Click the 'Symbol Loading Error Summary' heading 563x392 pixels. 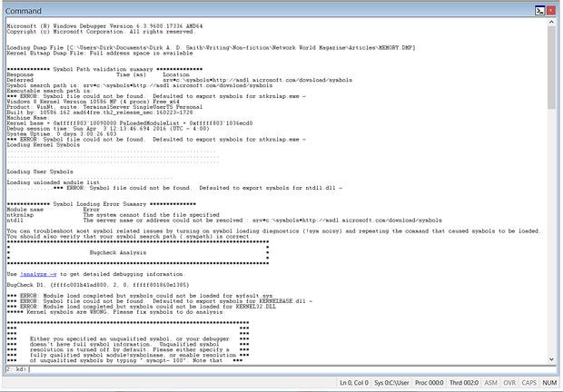tap(102, 203)
